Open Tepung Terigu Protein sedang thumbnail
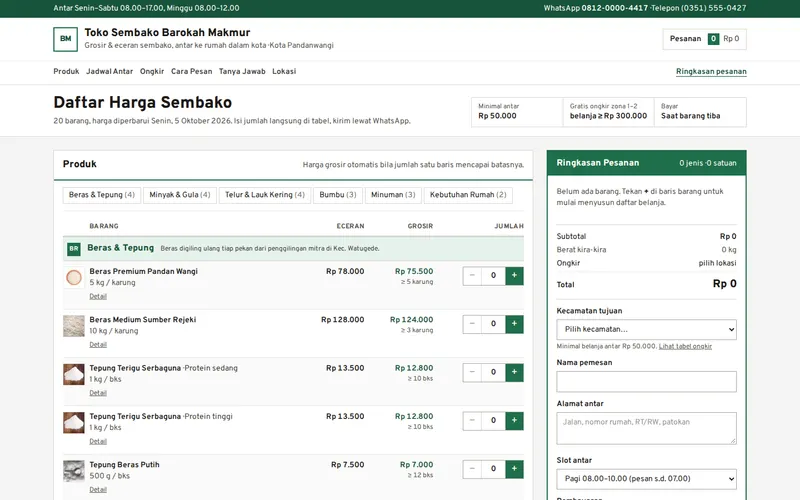 click(74, 374)
